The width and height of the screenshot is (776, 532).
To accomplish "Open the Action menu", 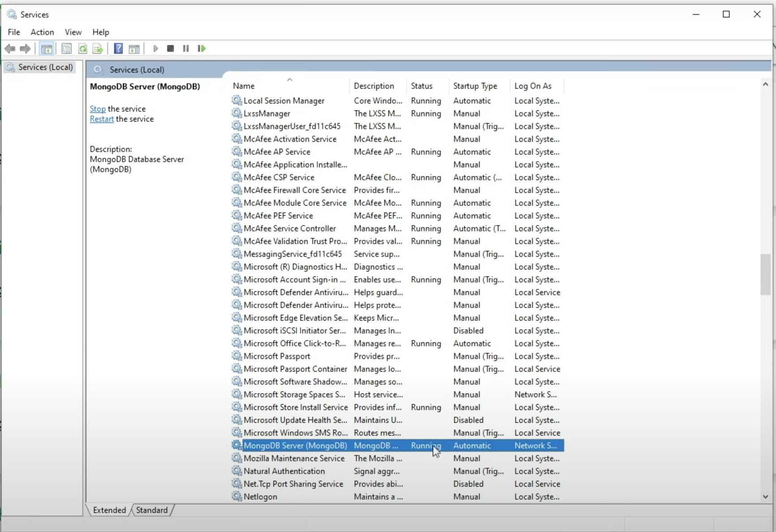I will point(42,32).
